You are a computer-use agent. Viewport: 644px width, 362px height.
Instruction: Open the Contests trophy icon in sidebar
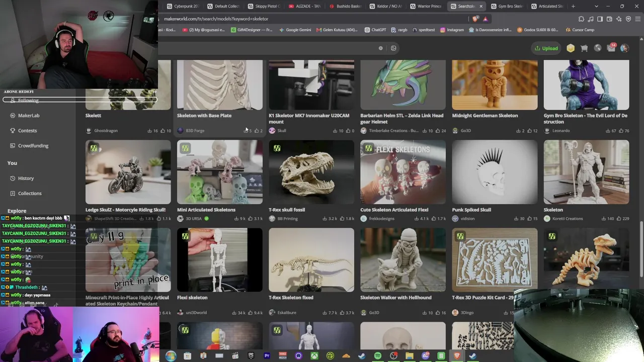pyautogui.click(x=13, y=131)
